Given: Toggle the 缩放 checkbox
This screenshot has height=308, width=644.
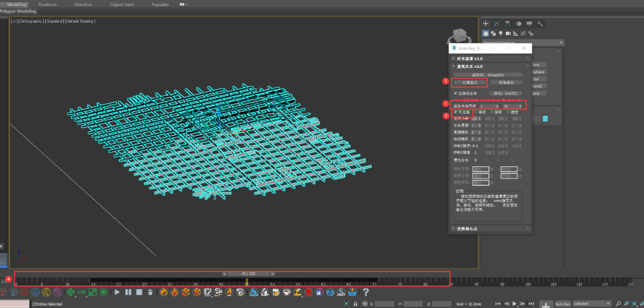Looking at the screenshot, I should click(x=507, y=112).
